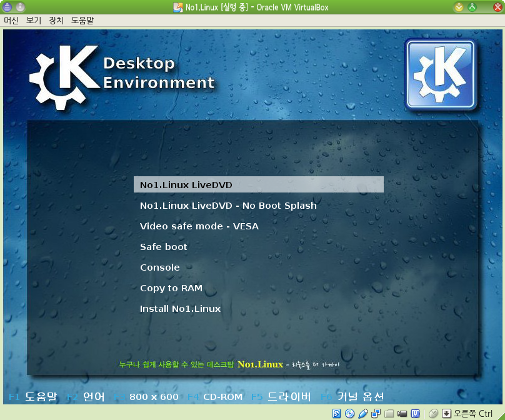Click the mouse integration status icon
The height and width of the screenshot is (420, 505).
click(x=434, y=413)
